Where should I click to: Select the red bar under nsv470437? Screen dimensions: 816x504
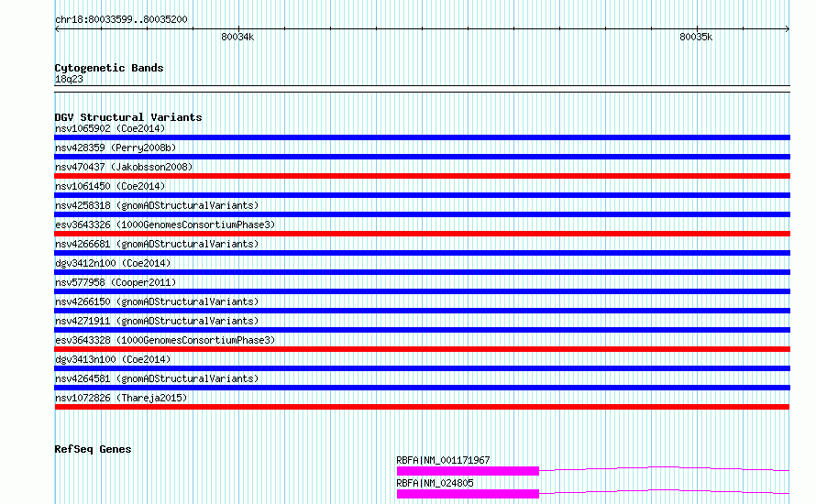point(422,176)
